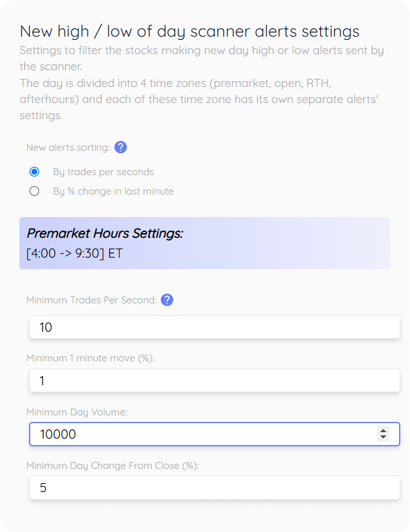The width and height of the screenshot is (410, 532).
Task: Focus the Minimum 1 minute move input
Action: click(x=214, y=381)
